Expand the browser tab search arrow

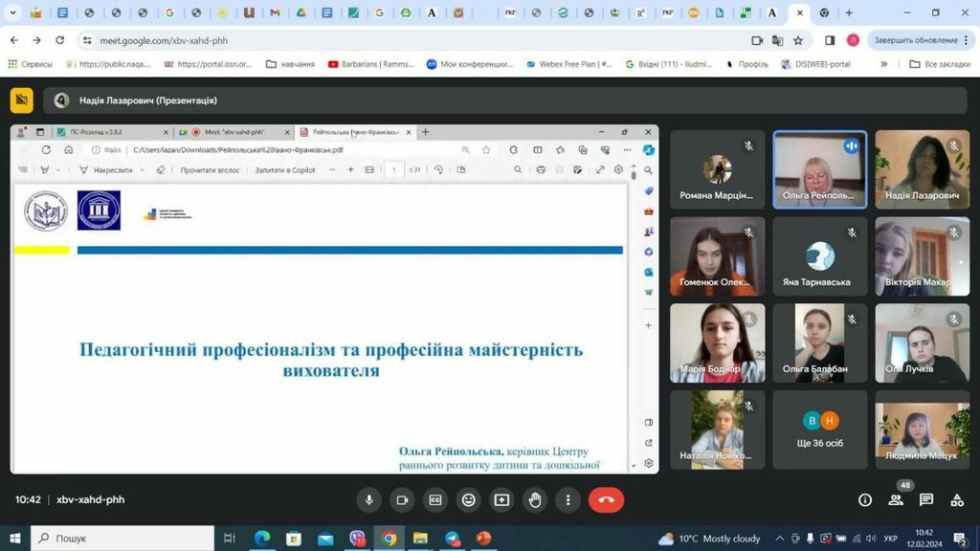tap(12, 12)
